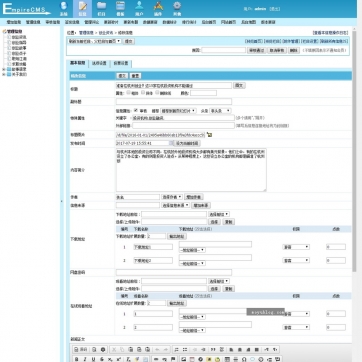Click the editor Blockquote icon

click(213, 349)
